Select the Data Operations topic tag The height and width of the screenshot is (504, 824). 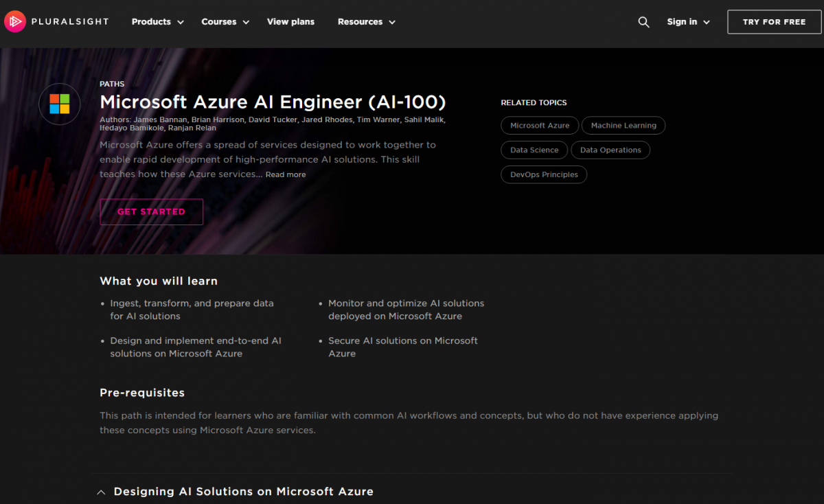pos(610,150)
